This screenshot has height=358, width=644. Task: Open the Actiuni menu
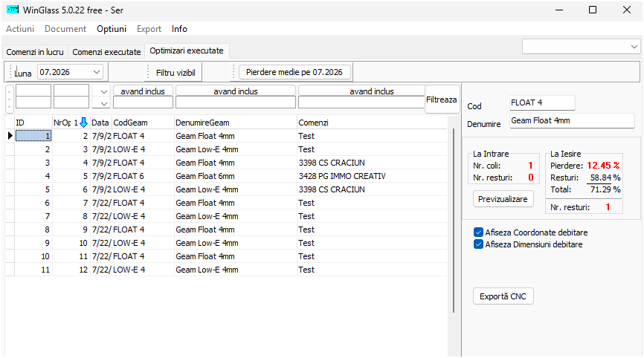point(20,29)
